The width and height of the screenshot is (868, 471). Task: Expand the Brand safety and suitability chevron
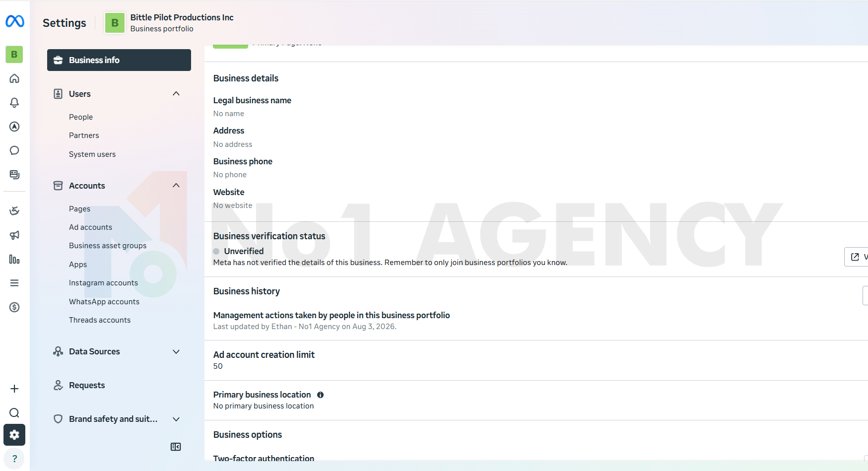(x=176, y=419)
